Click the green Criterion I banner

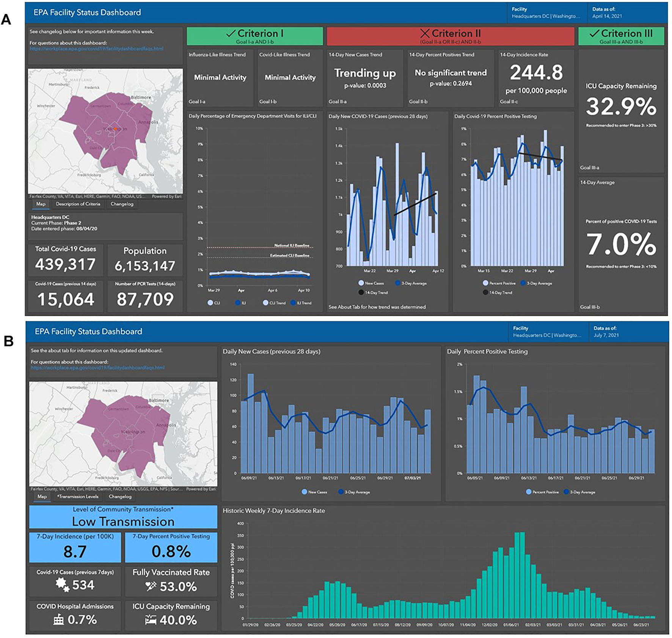click(x=254, y=36)
